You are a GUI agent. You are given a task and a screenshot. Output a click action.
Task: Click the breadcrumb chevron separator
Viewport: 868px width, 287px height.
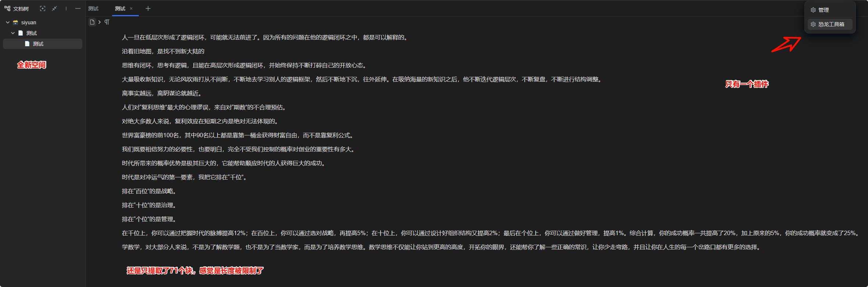pos(100,22)
